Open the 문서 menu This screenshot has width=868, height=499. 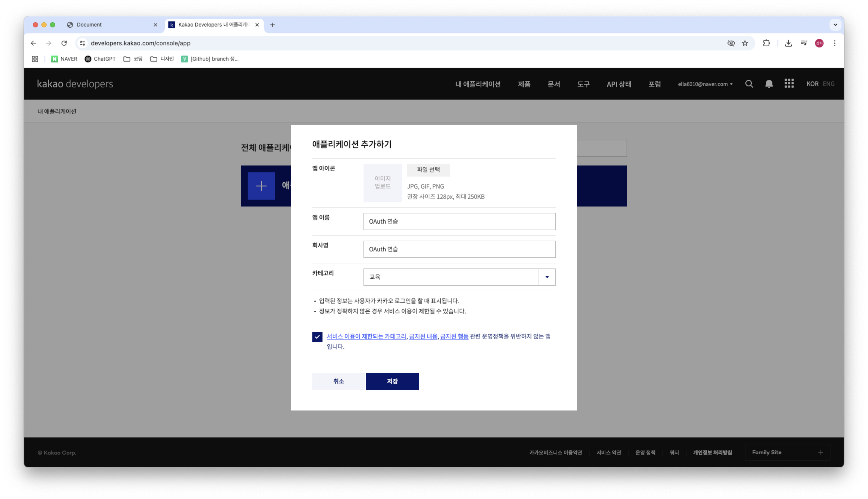click(554, 84)
